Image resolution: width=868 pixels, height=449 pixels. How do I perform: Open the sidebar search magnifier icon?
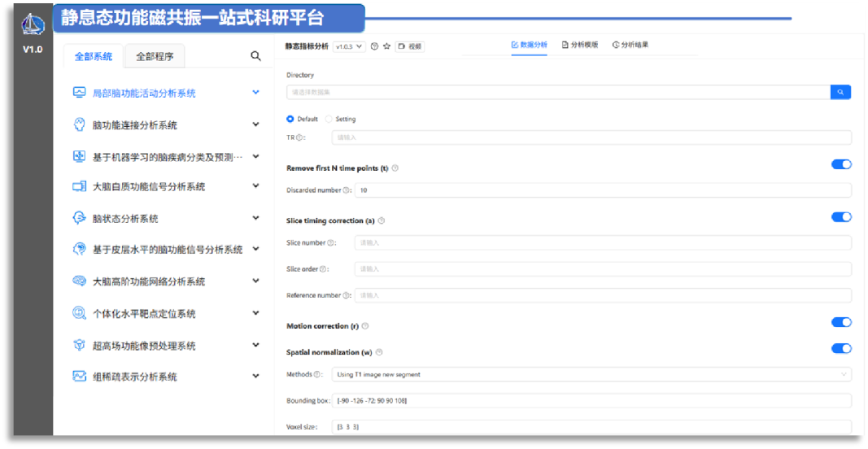click(x=255, y=56)
